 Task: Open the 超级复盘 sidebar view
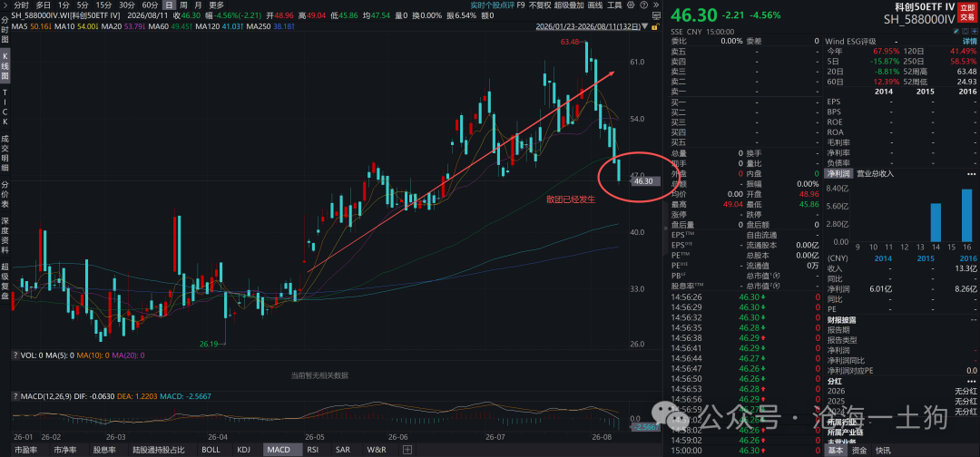[5, 282]
